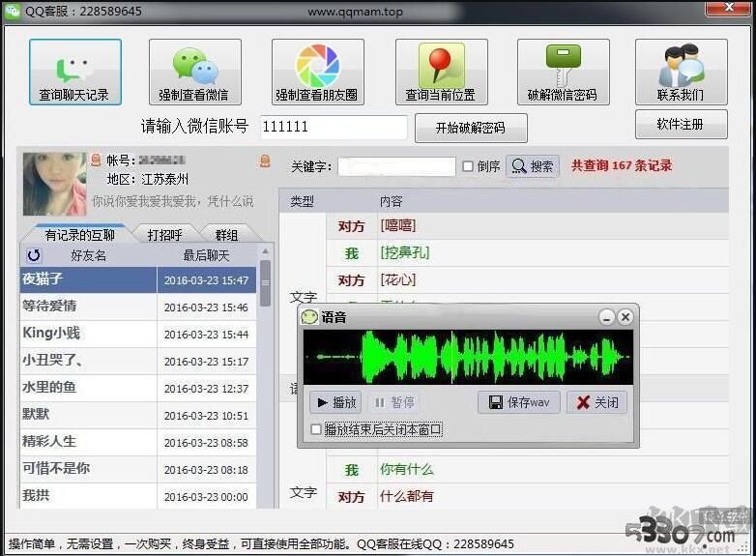Minimize the 语音 popup window
756x556 pixels.
(606, 317)
